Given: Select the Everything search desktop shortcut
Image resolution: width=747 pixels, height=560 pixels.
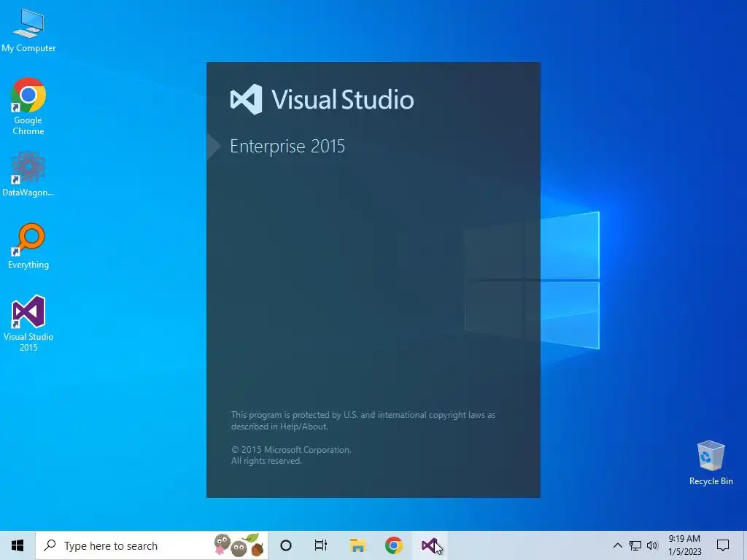Looking at the screenshot, I should click(x=28, y=246).
